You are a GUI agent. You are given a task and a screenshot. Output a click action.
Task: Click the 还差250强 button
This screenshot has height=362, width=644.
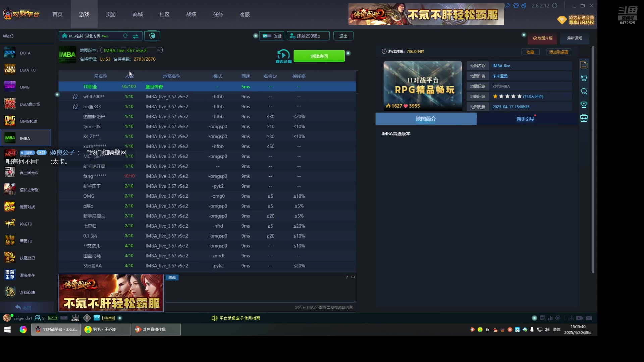pyautogui.click(x=308, y=36)
